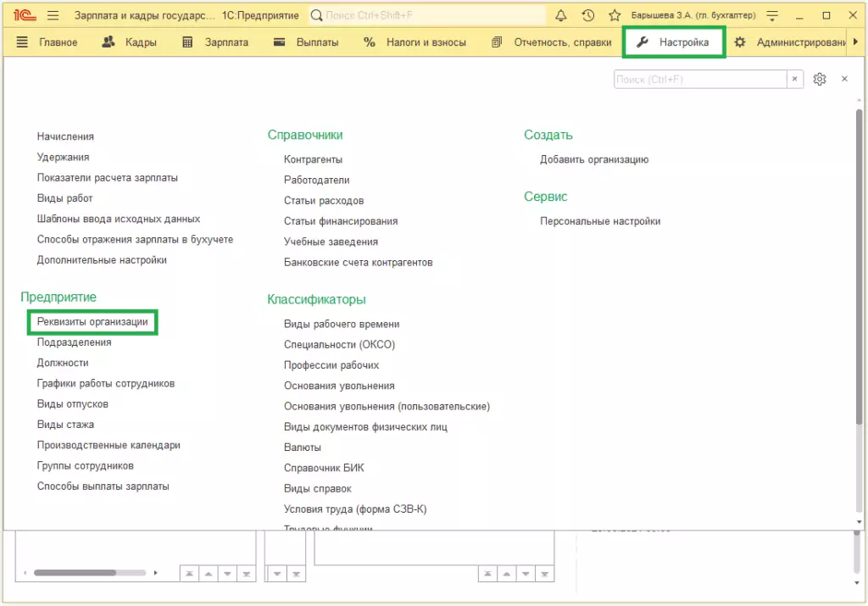Open Добавить организацию link

click(594, 159)
